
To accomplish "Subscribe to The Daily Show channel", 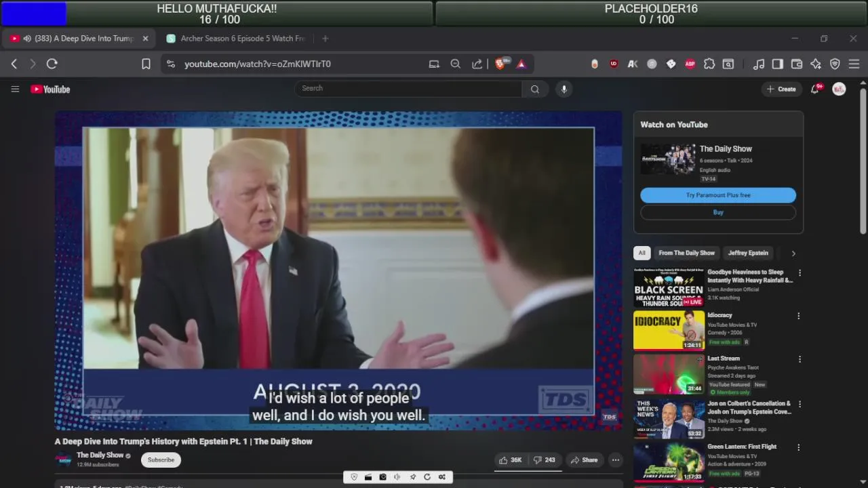I will pyautogui.click(x=161, y=460).
